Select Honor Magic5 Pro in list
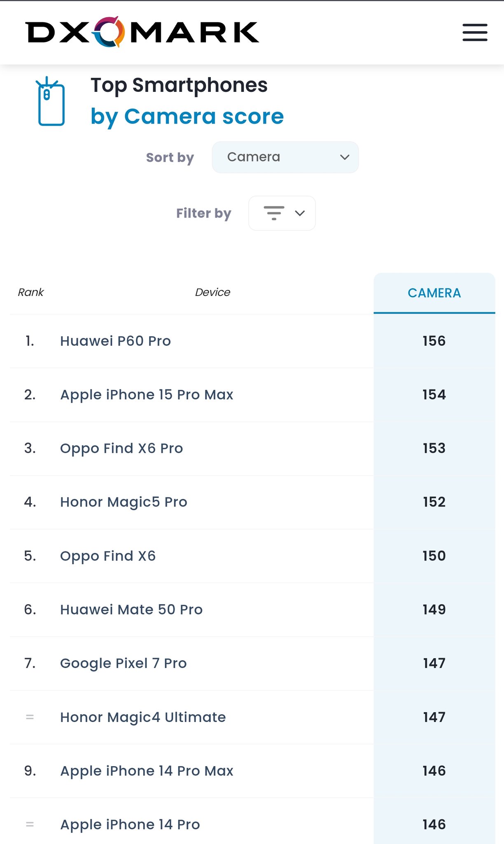Image resolution: width=504 pixels, height=844 pixels. click(124, 502)
